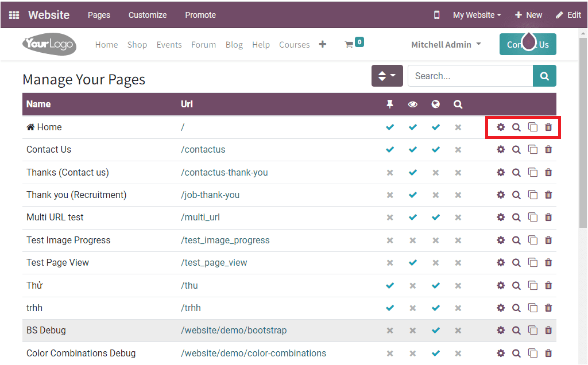Toggle the published checkmark for Contact Us

coord(413,149)
